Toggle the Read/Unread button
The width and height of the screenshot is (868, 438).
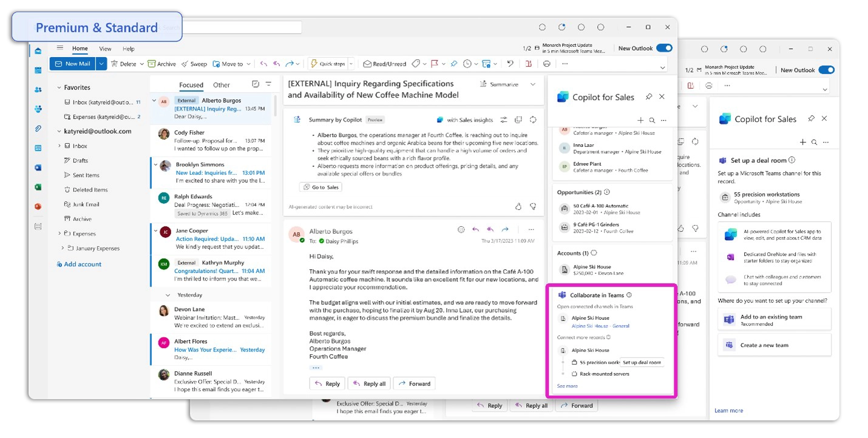click(384, 64)
